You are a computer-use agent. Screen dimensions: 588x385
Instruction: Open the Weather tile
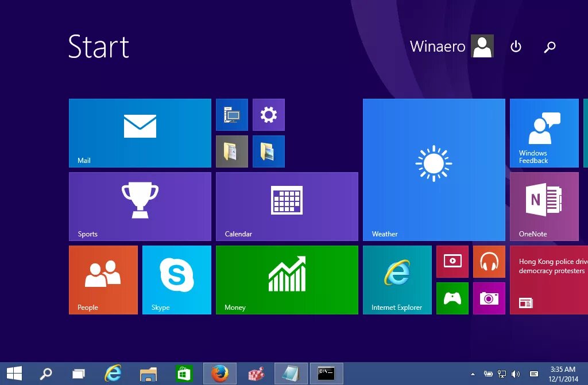[434, 170]
